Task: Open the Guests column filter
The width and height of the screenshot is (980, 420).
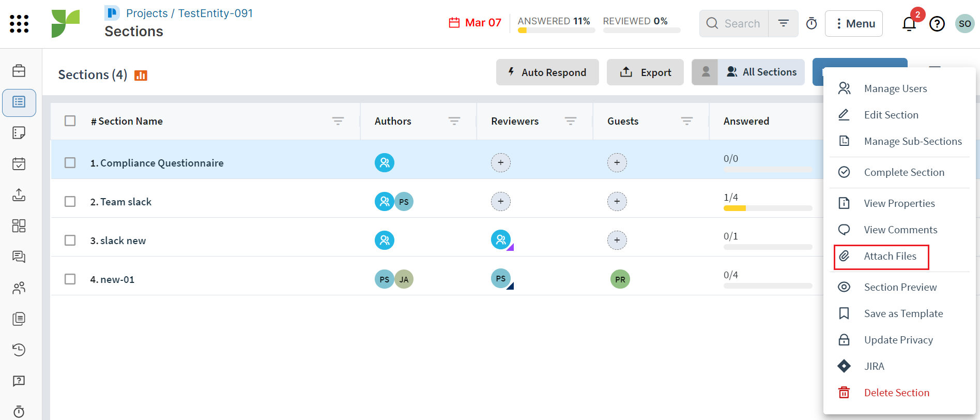Action: coord(687,121)
